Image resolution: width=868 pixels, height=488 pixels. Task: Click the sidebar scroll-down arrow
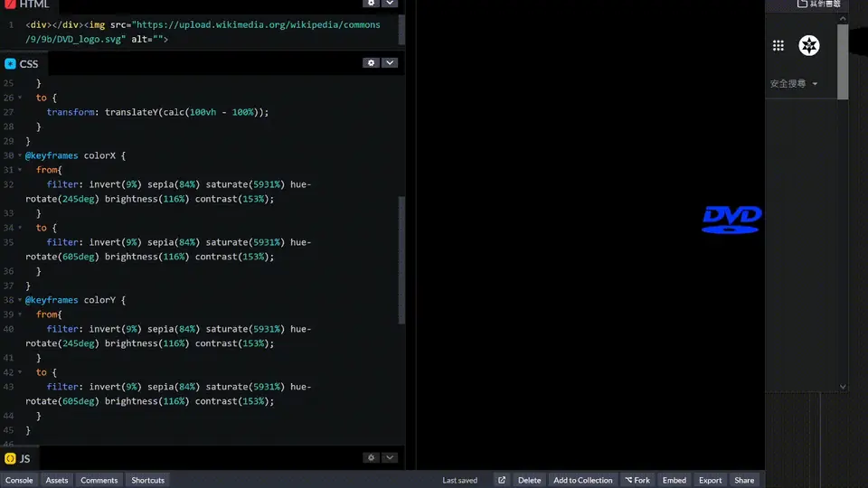tap(843, 387)
